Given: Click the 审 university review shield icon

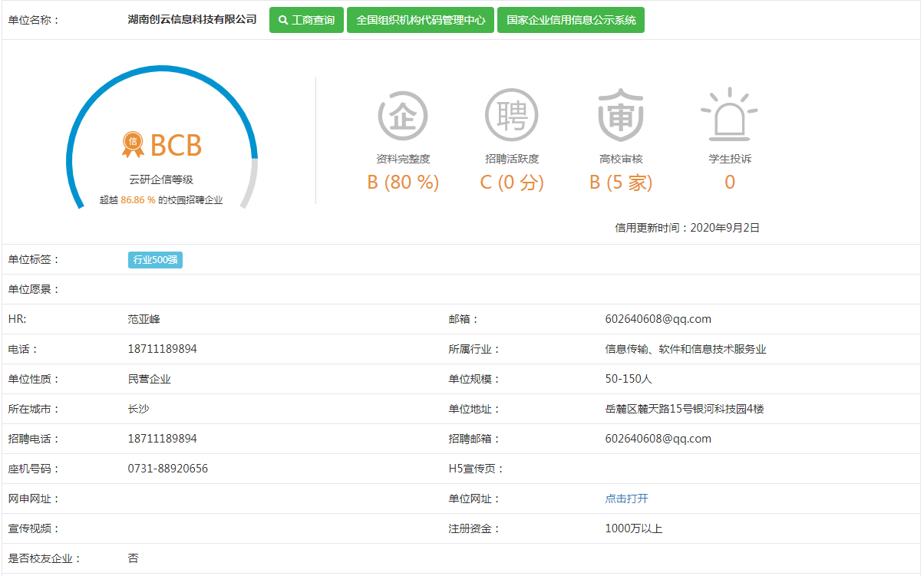Looking at the screenshot, I should (x=620, y=115).
